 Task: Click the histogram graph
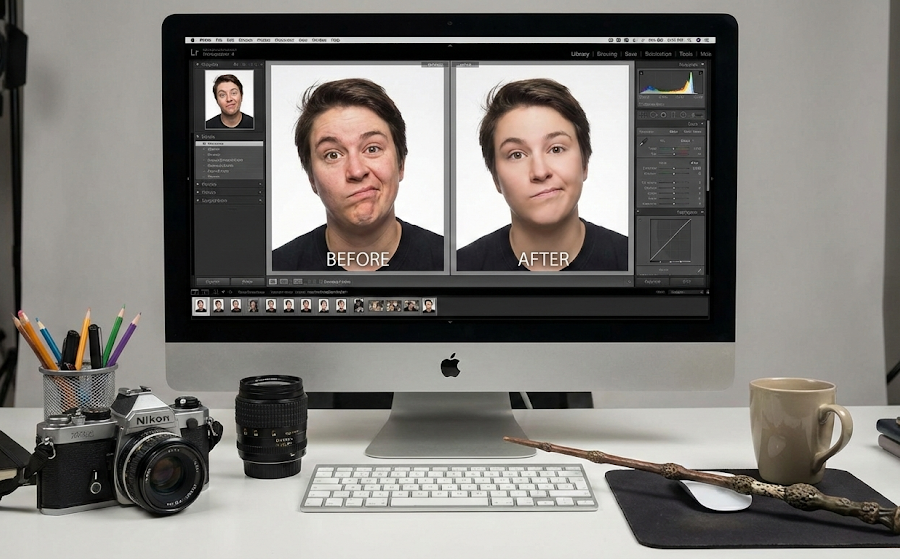pyautogui.click(x=671, y=82)
